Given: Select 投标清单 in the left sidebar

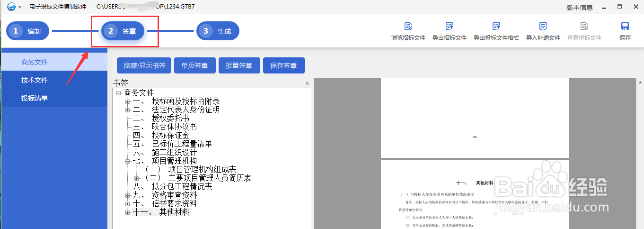Looking at the screenshot, I should click(54, 98).
